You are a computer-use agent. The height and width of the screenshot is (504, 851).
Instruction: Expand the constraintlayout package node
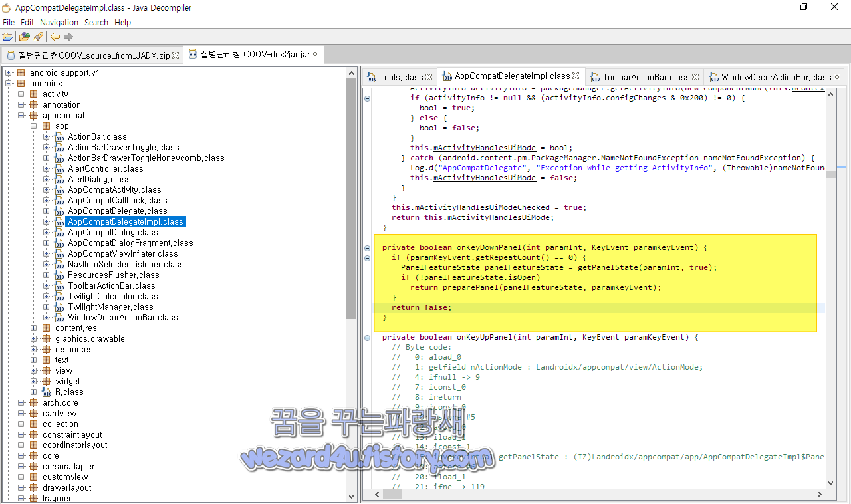tap(21, 434)
